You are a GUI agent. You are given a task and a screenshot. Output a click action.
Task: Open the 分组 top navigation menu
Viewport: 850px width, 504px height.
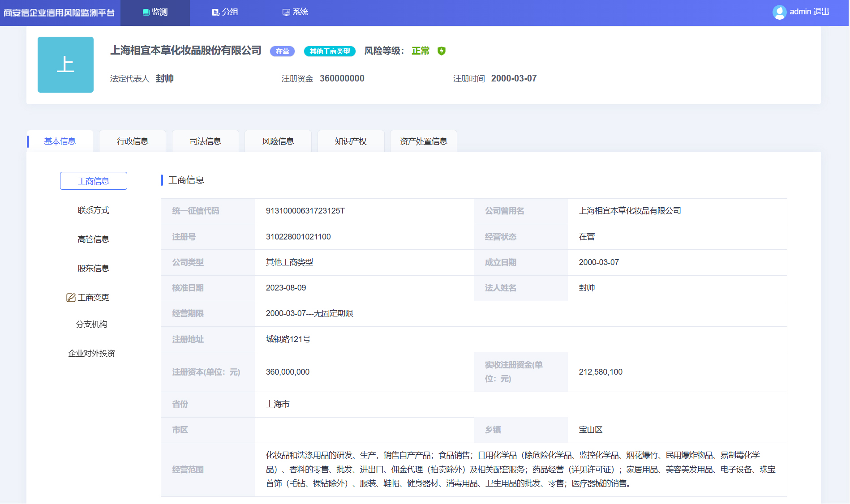[x=225, y=13]
